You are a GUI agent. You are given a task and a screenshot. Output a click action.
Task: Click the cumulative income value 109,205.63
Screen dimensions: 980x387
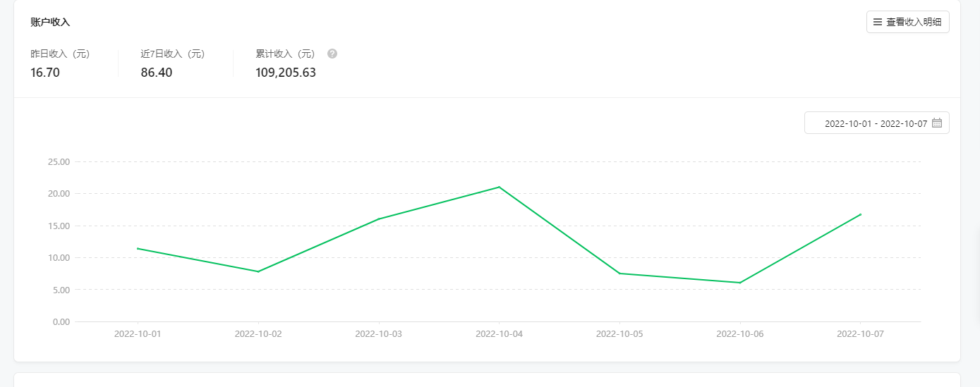286,73
